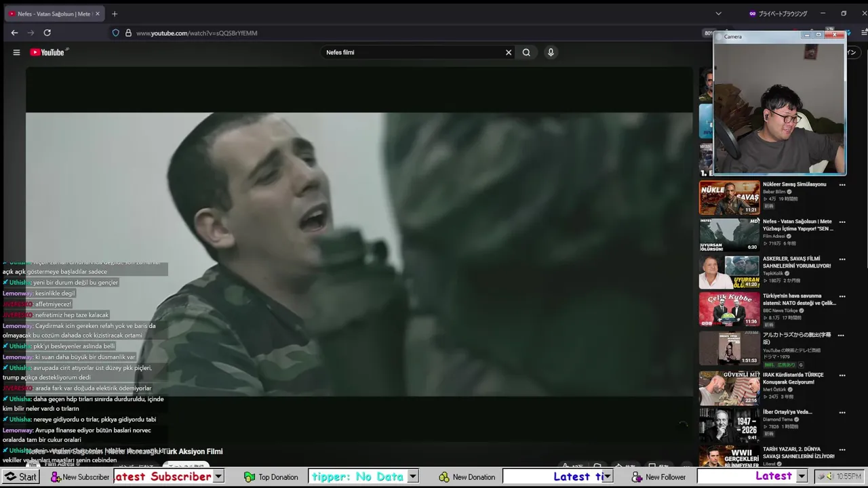868x488 pixels.
Task: Open the tracking protection shield icon
Action: click(116, 33)
